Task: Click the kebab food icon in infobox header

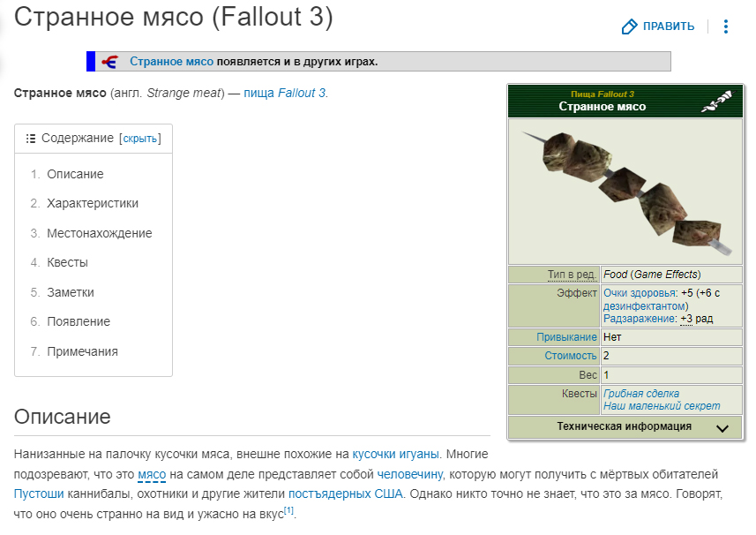Action: (x=716, y=101)
